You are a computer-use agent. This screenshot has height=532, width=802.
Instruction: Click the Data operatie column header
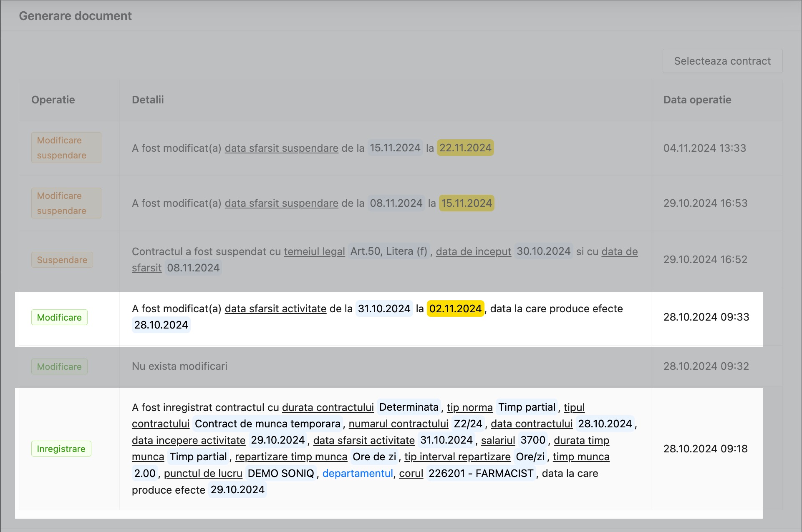697,100
